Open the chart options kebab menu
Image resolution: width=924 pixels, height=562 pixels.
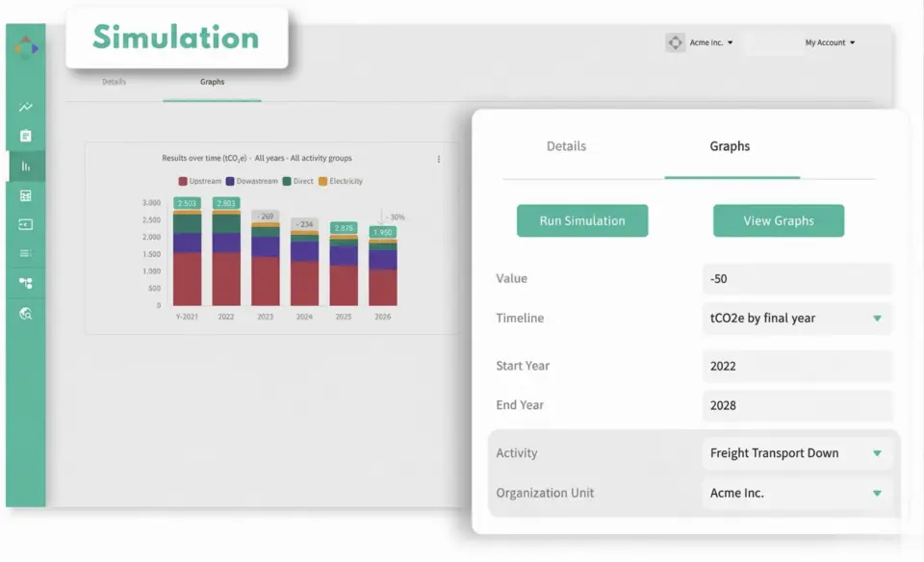click(439, 159)
